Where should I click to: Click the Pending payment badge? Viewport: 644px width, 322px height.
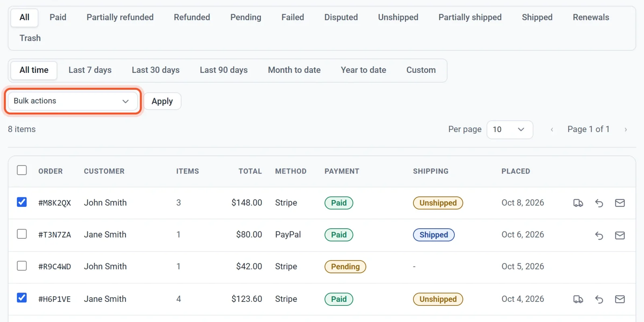pos(345,266)
